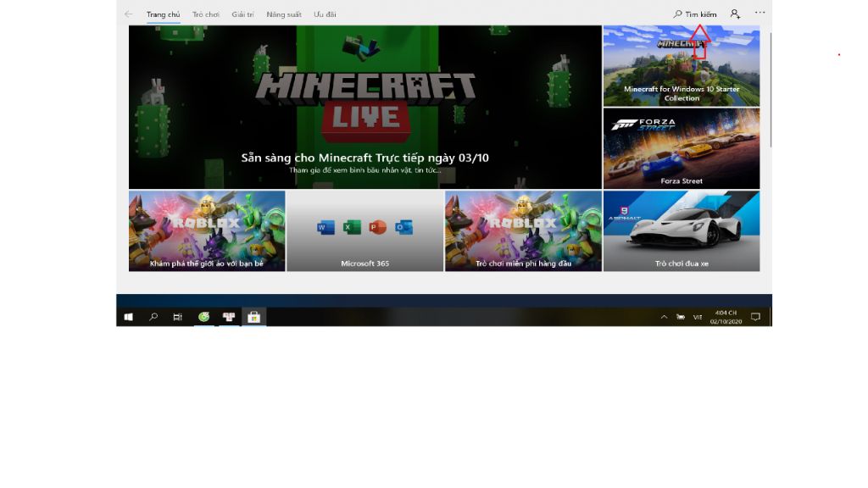Open the Microsoft 365 tile
The width and height of the screenshot is (868, 488).
point(365,230)
